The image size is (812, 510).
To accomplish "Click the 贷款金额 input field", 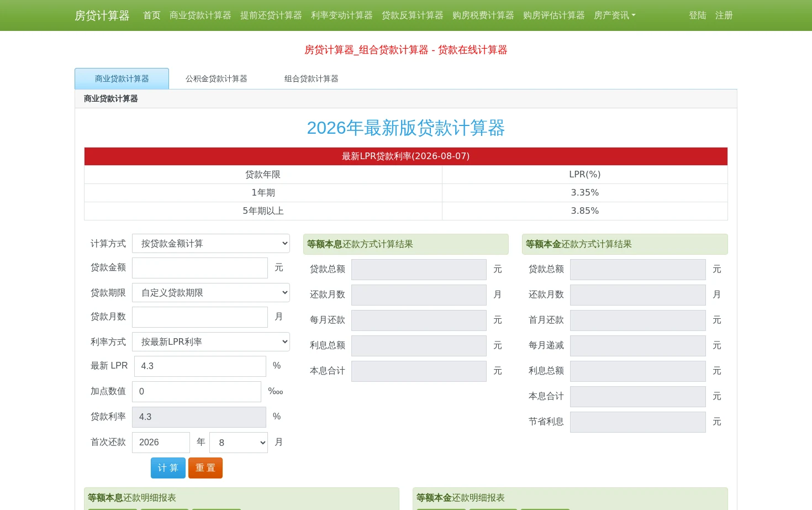I will click(x=200, y=268).
